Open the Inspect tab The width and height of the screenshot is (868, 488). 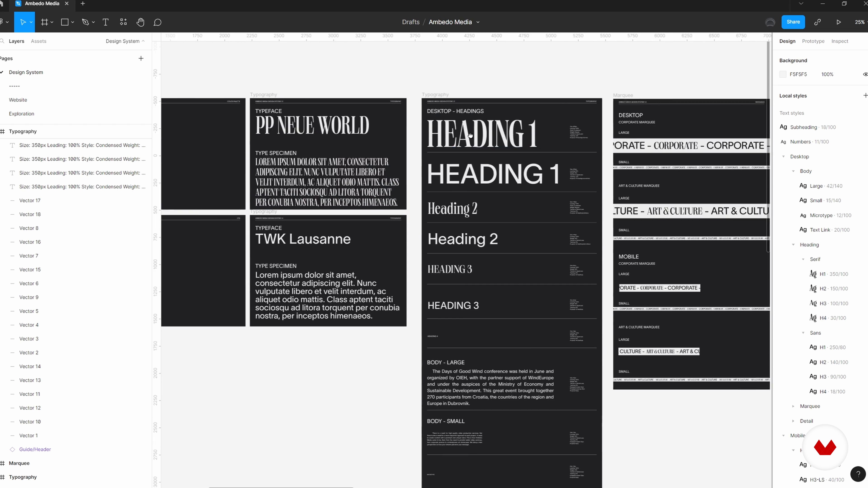pos(840,41)
